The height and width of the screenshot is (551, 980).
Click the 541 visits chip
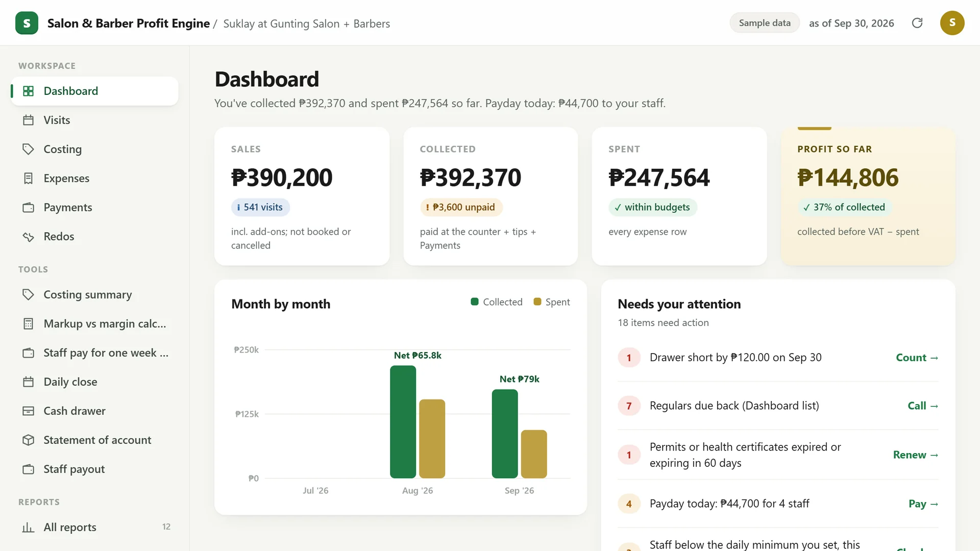[x=260, y=207]
